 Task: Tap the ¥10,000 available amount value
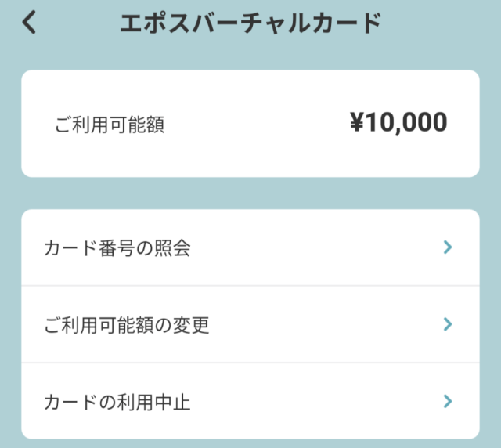(x=398, y=123)
